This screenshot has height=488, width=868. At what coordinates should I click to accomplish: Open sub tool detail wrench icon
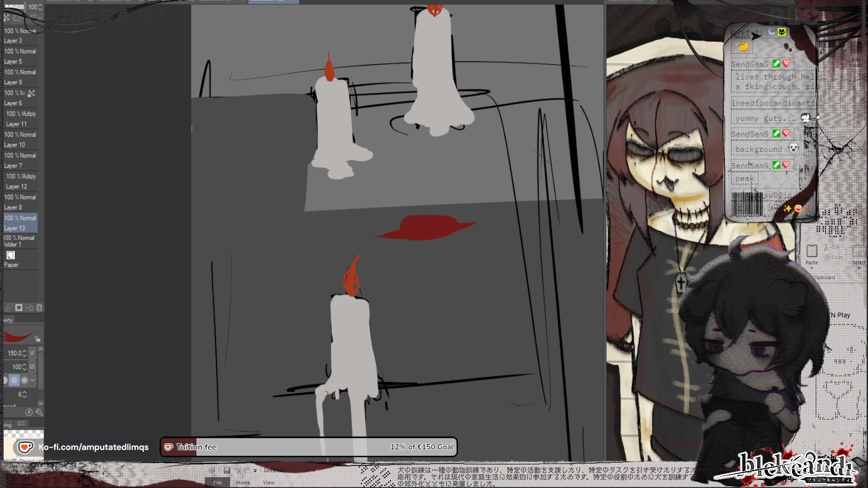click(39, 412)
